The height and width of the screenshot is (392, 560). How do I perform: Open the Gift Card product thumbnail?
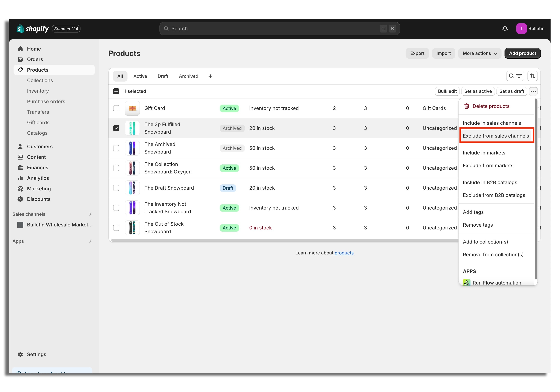click(x=132, y=108)
